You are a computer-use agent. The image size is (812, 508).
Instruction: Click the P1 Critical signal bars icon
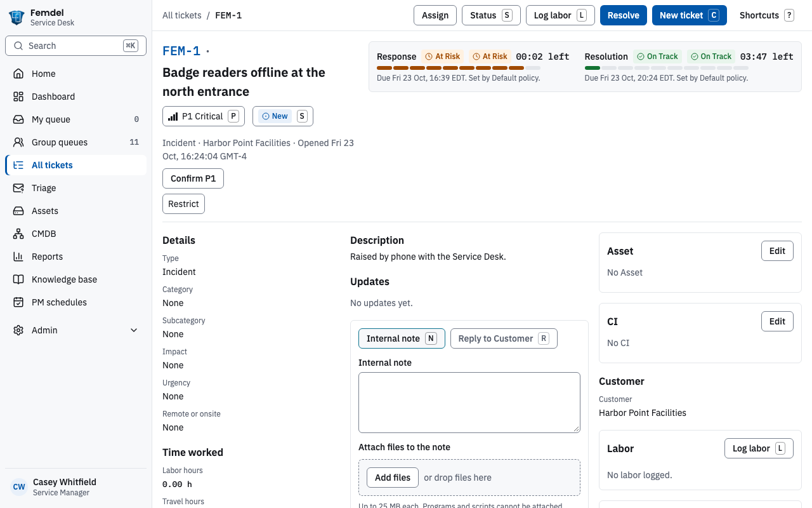pos(173,116)
